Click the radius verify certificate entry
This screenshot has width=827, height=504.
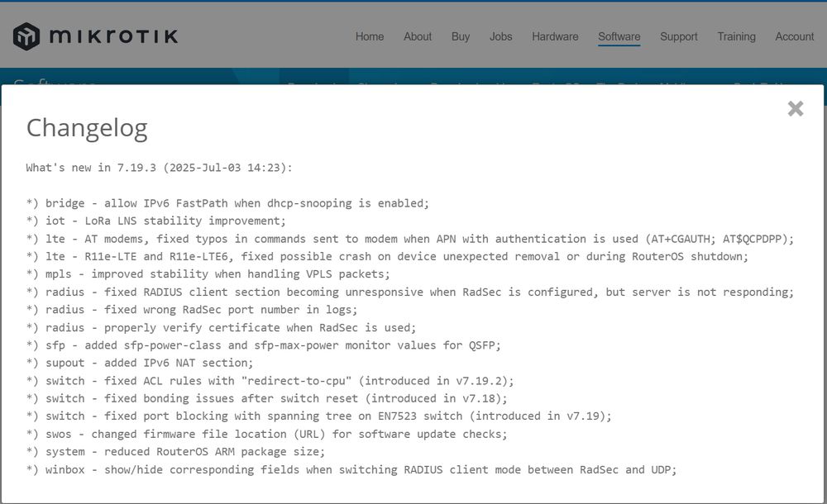click(x=222, y=327)
